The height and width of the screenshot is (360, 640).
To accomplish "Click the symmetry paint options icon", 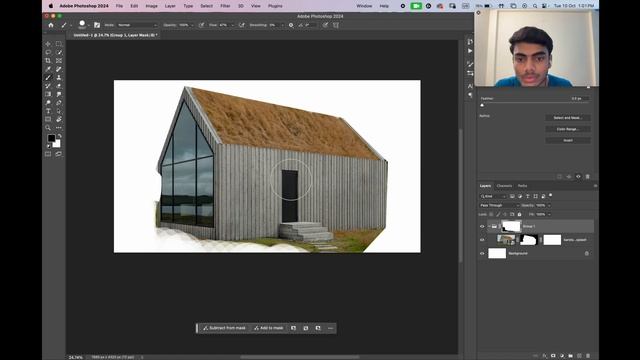I will point(336,25).
